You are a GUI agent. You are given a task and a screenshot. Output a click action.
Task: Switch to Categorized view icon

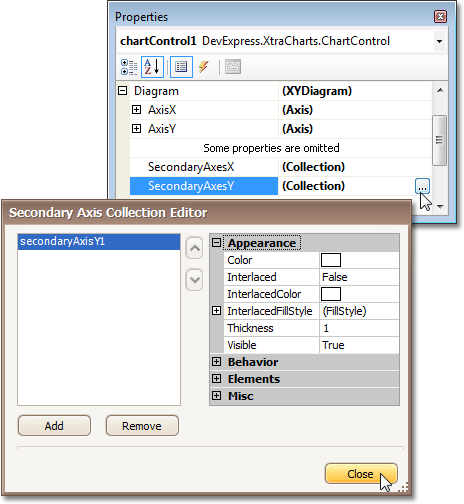129,67
